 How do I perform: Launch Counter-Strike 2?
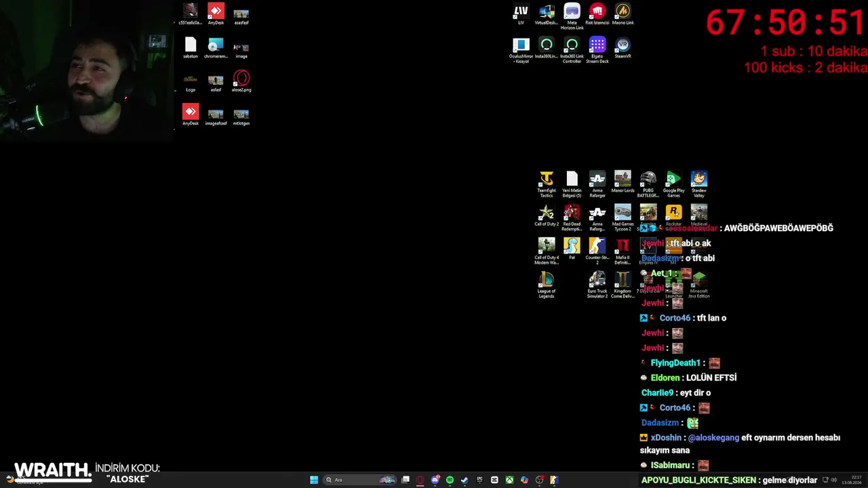click(x=597, y=251)
